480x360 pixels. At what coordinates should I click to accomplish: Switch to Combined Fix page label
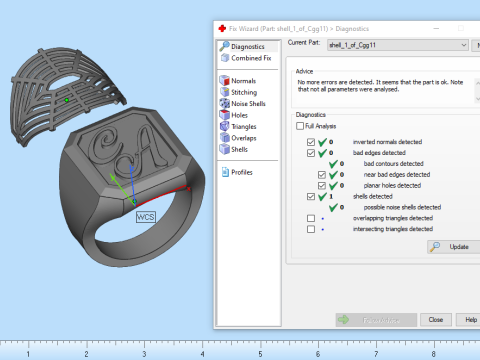click(x=251, y=58)
